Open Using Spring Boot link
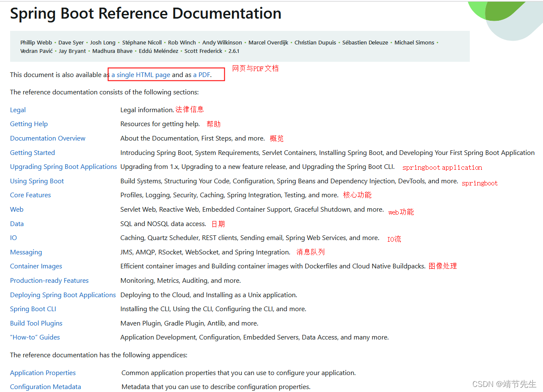 pyautogui.click(x=37, y=181)
